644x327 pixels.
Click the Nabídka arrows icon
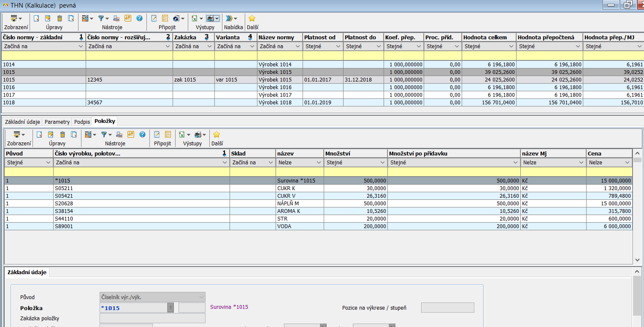(x=229, y=18)
